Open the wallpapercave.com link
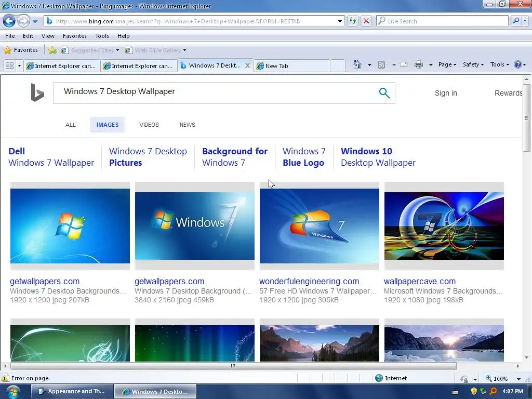The width and height of the screenshot is (532, 399). (420, 281)
